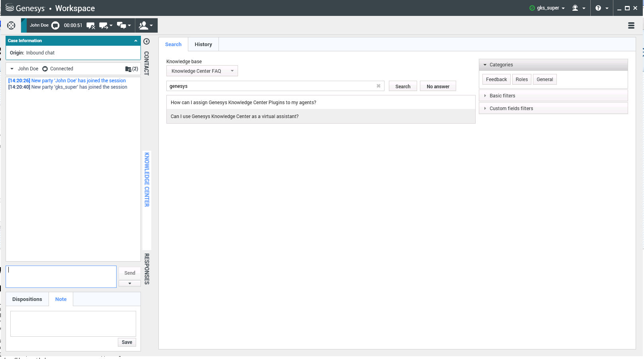644x359 pixels.
Task: Click the note text area
Action: pos(73,324)
